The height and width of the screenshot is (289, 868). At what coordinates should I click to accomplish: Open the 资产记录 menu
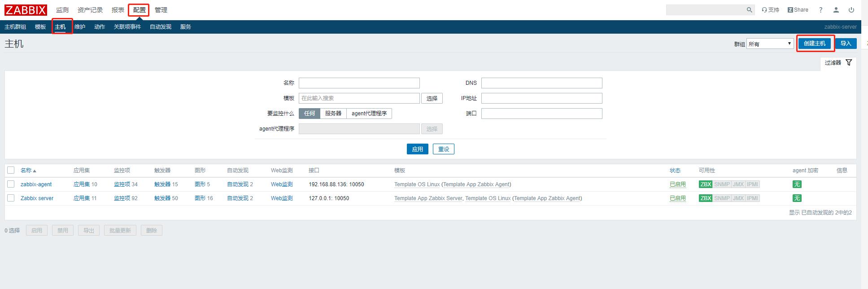tap(90, 10)
